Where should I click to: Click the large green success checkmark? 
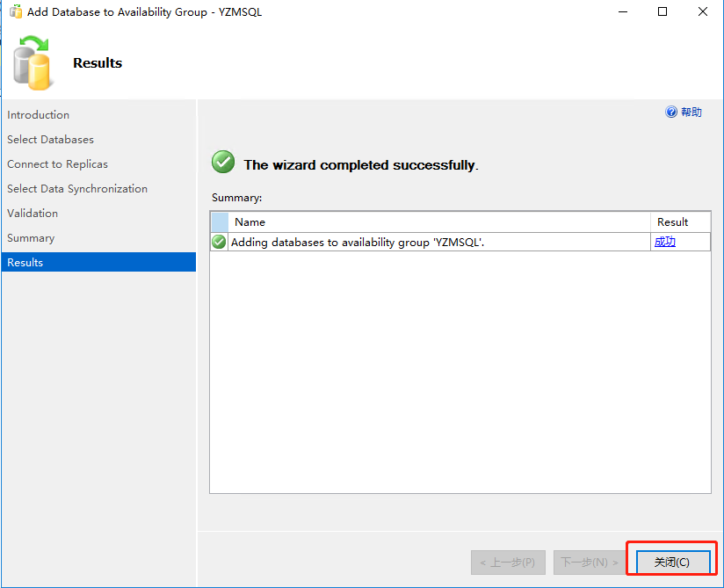tap(223, 163)
